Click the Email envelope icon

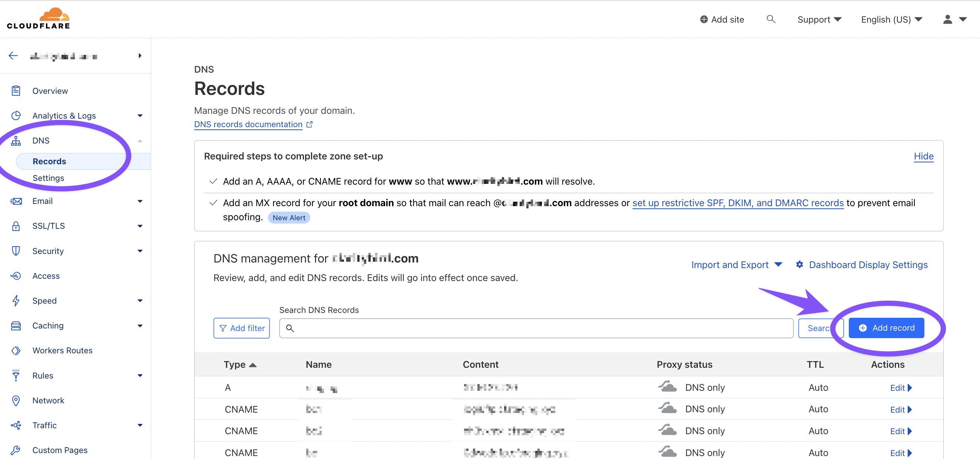pyautogui.click(x=16, y=201)
